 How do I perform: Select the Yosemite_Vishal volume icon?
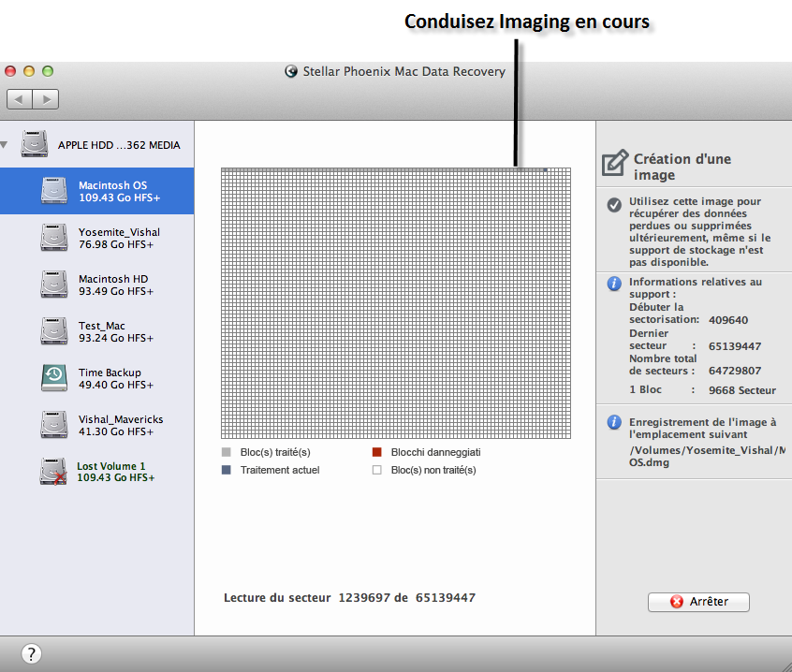click(54, 238)
